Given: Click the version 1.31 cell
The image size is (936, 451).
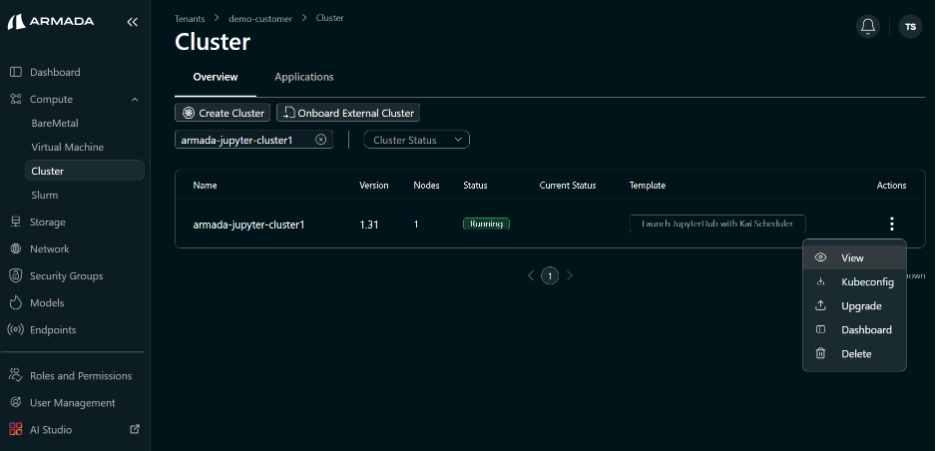Looking at the screenshot, I should pos(369,225).
